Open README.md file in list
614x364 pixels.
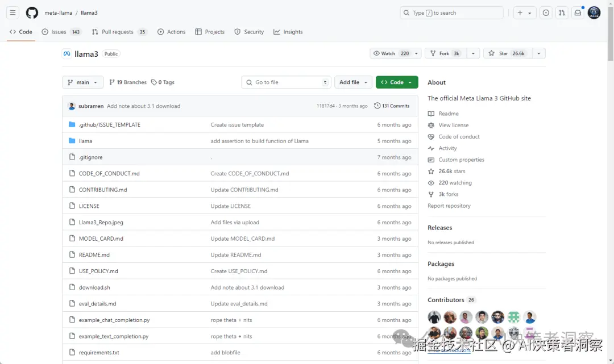point(94,255)
